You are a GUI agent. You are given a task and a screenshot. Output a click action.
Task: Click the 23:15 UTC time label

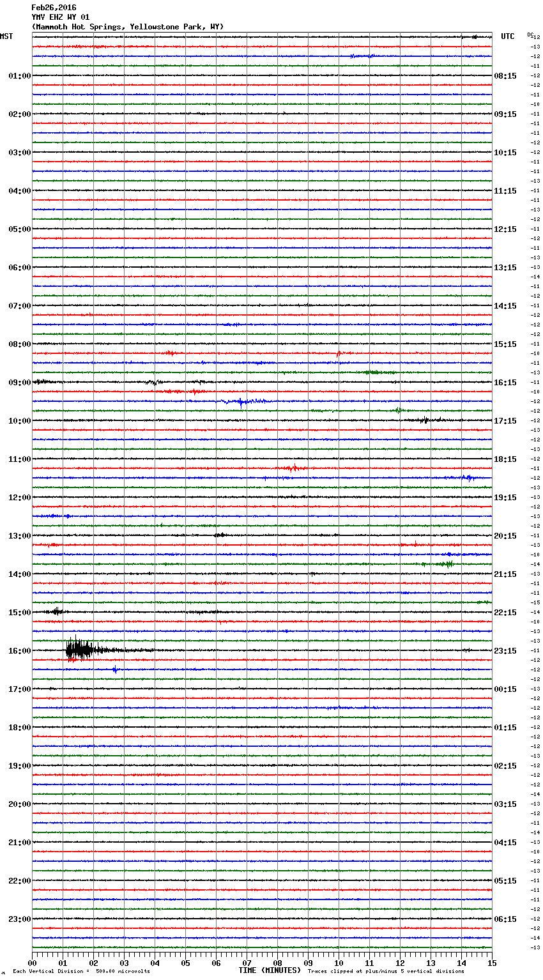point(505,651)
